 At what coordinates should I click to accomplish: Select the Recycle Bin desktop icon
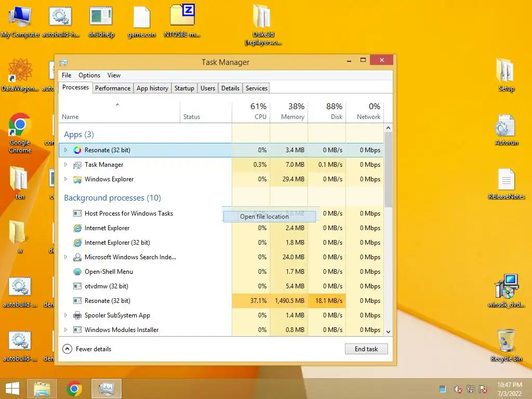click(x=506, y=345)
